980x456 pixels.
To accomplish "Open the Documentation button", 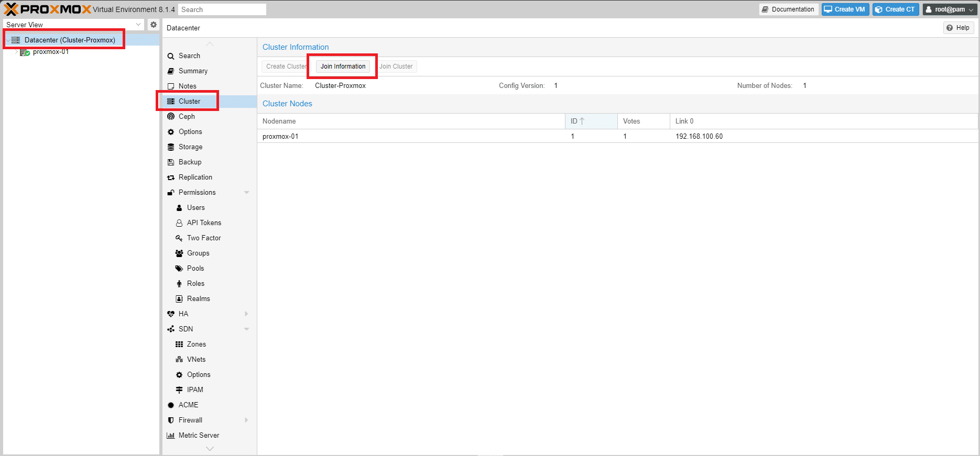I will [x=789, y=9].
